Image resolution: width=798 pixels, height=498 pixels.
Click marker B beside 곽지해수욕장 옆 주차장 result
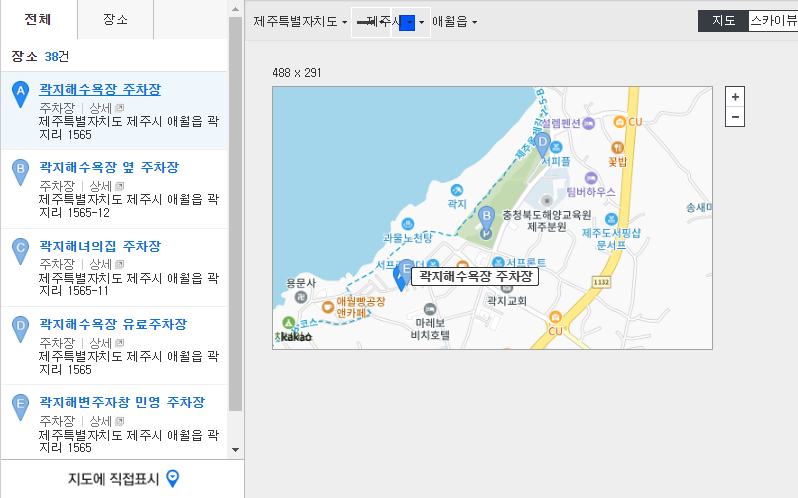tap(20, 172)
